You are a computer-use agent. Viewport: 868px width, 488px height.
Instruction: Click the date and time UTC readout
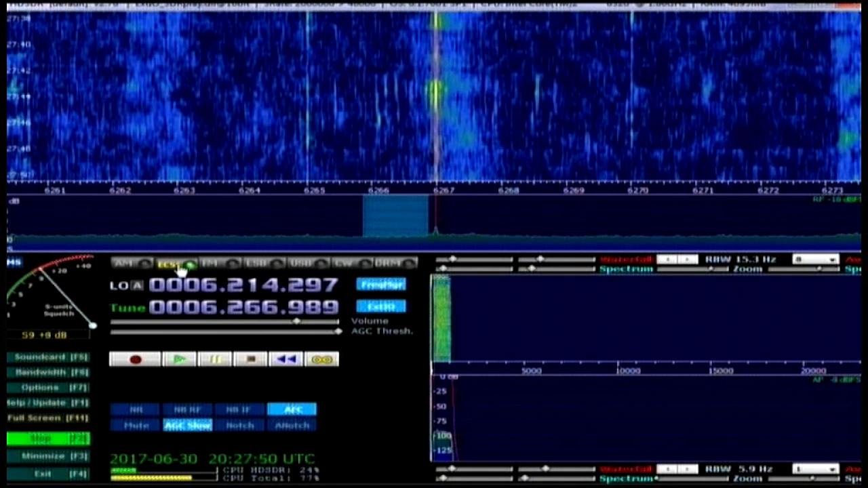pos(212,459)
